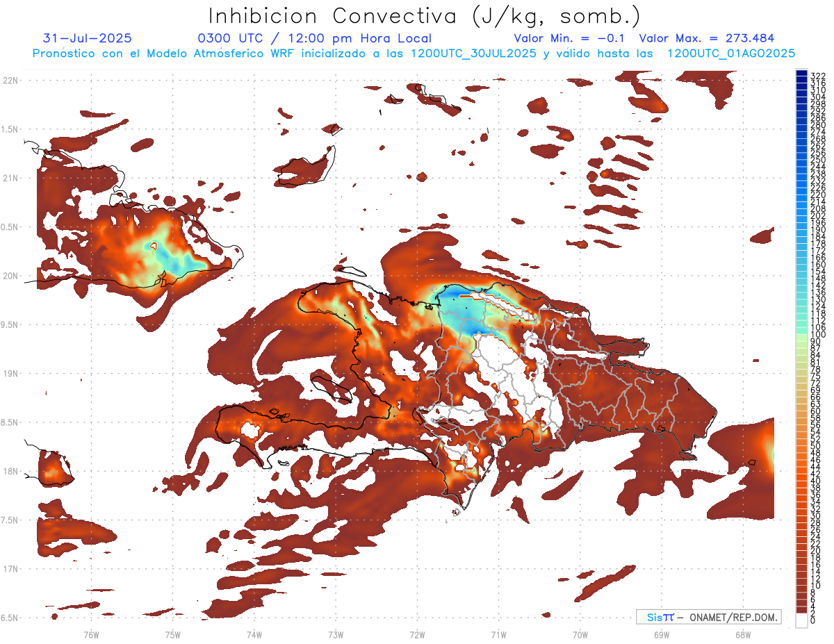The image size is (834, 644).
Task: Click the 'Valor Max. = 273.484' text
Action: tap(707, 38)
